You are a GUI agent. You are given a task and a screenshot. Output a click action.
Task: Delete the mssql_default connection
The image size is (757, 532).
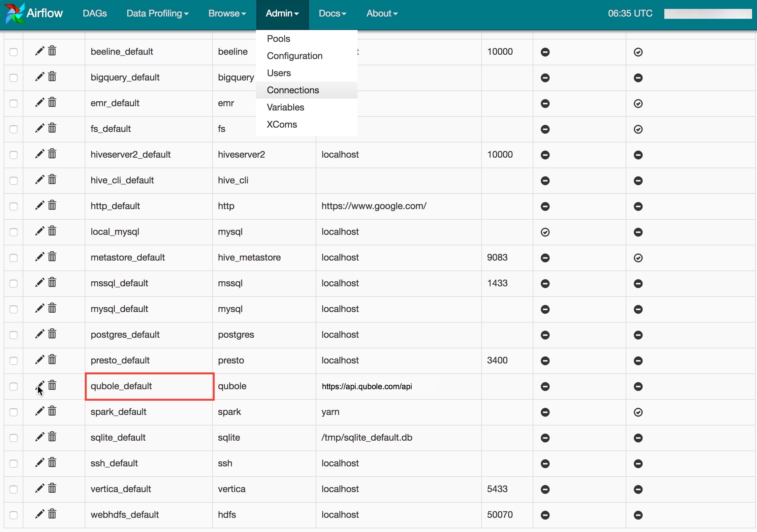click(52, 283)
